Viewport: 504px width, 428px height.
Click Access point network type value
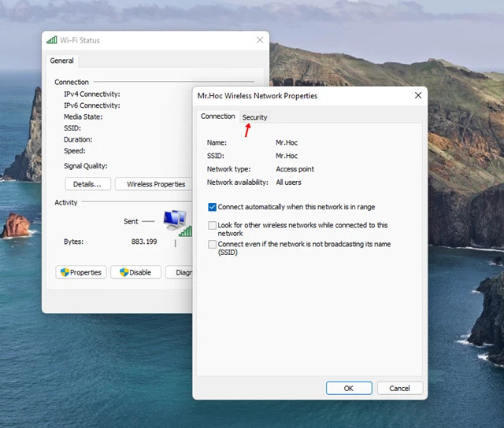click(295, 169)
